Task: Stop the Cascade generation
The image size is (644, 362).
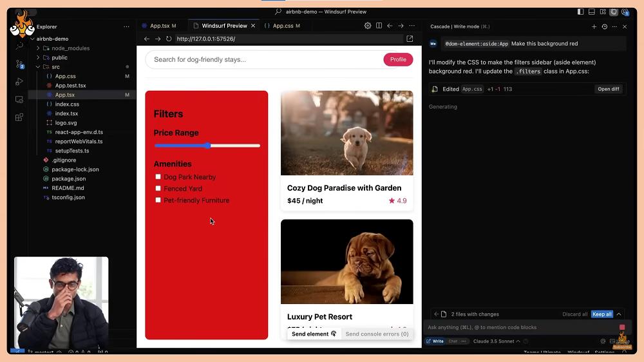Action: 622,327
